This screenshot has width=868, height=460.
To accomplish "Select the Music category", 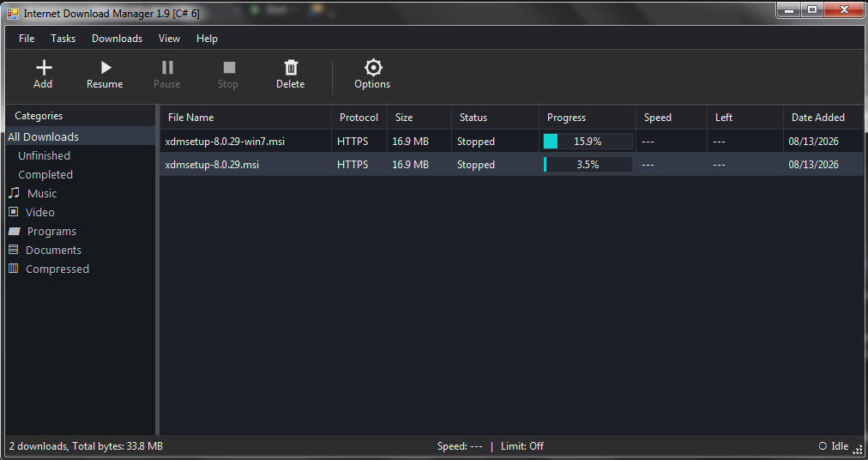I will [x=42, y=193].
